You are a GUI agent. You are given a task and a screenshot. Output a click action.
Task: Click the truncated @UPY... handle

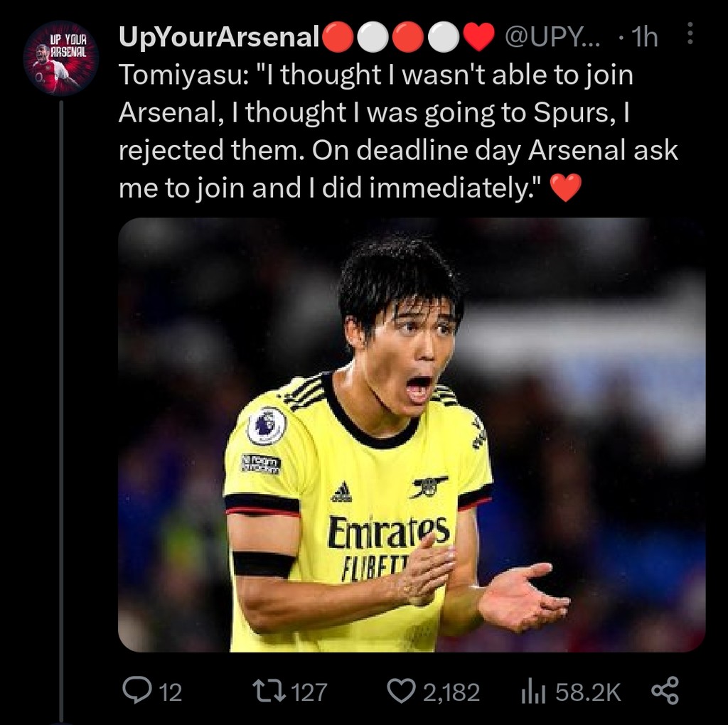[552, 38]
